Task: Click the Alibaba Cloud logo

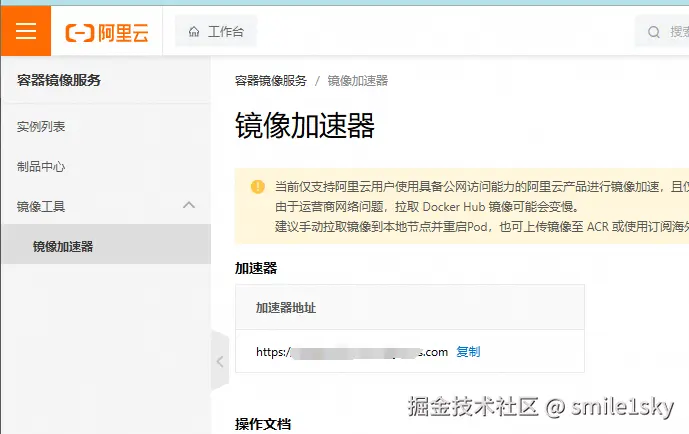Action: [107, 33]
